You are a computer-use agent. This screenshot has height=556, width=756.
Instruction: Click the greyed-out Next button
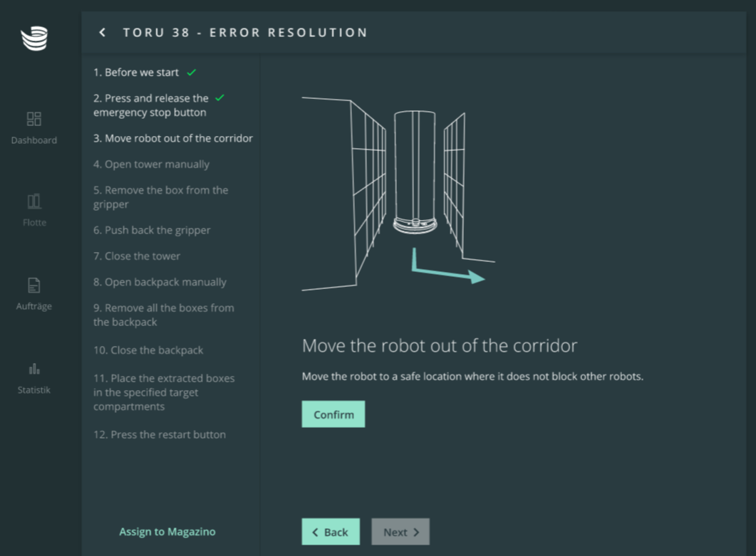[400, 532]
